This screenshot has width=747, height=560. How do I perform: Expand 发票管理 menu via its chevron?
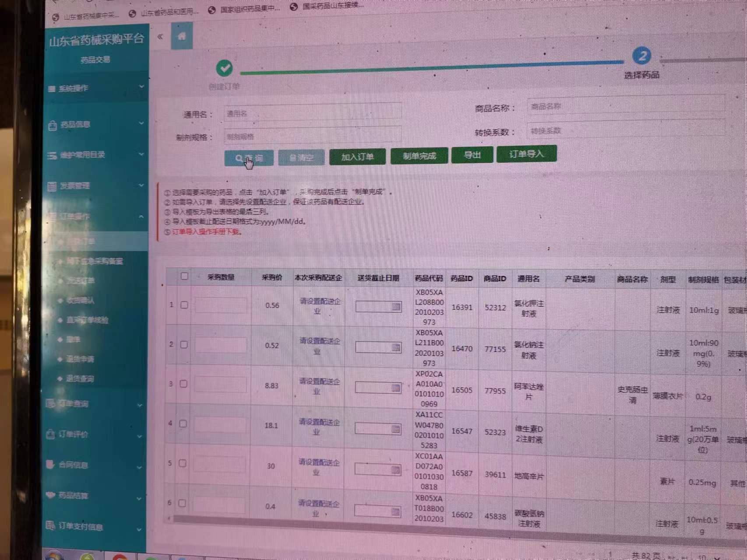coord(141,185)
